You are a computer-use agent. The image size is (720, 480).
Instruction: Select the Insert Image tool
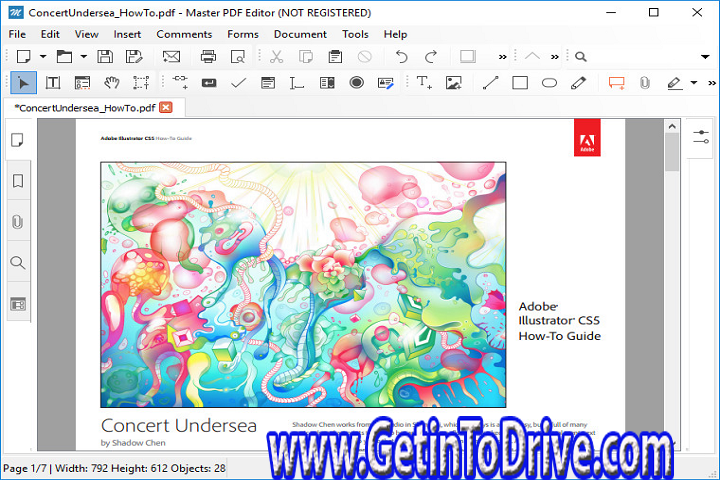454,83
